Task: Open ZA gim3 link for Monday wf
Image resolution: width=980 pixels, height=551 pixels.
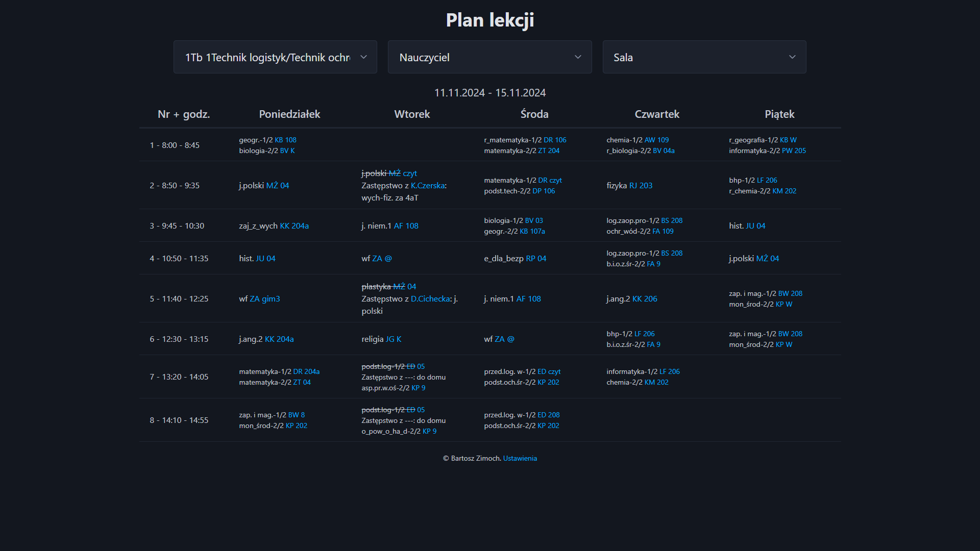Action: (264, 298)
